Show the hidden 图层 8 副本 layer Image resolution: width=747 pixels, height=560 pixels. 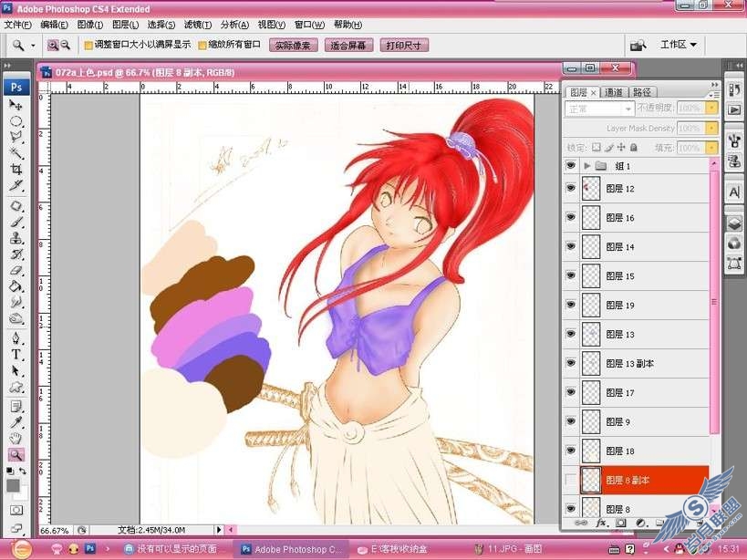click(x=570, y=480)
